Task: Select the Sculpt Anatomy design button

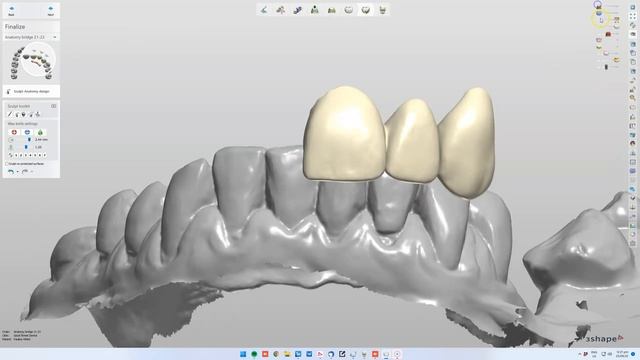Action: click(31, 91)
